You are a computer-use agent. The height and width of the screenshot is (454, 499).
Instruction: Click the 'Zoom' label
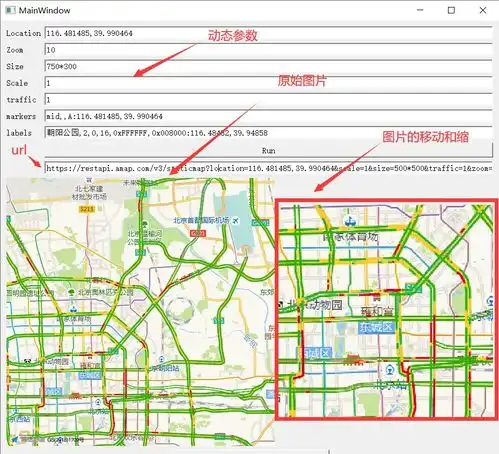pyautogui.click(x=15, y=50)
